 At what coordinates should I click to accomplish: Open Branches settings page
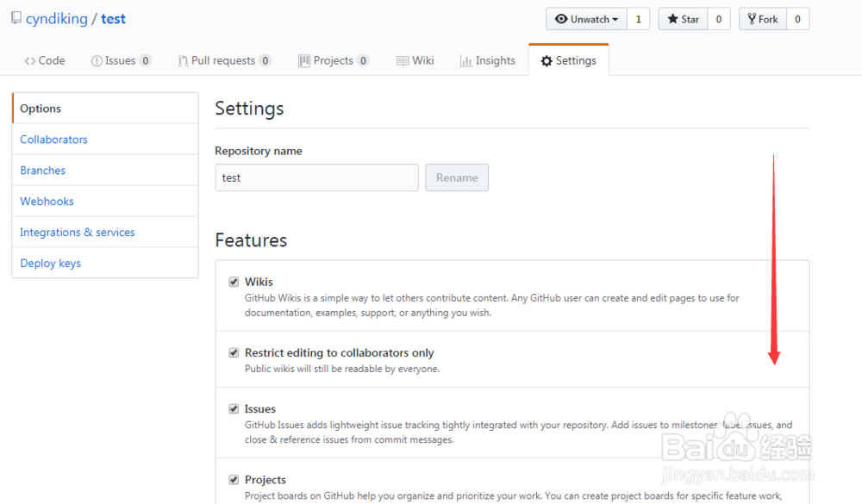[x=105, y=171]
